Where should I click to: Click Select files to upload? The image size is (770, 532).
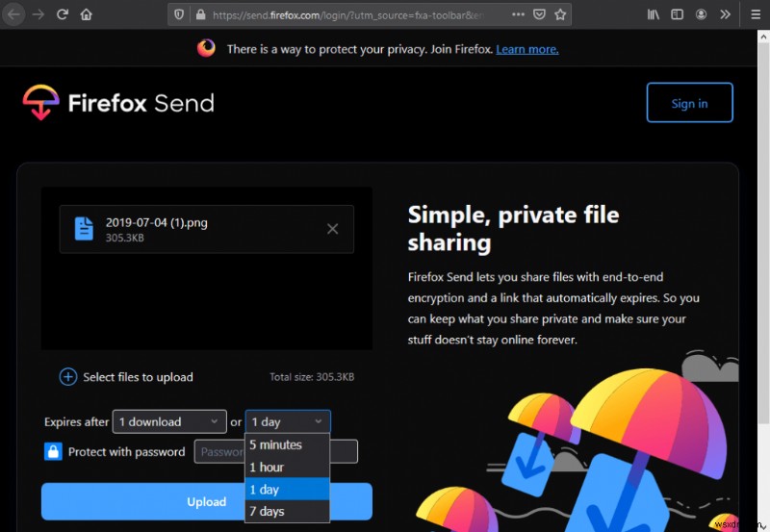(138, 377)
